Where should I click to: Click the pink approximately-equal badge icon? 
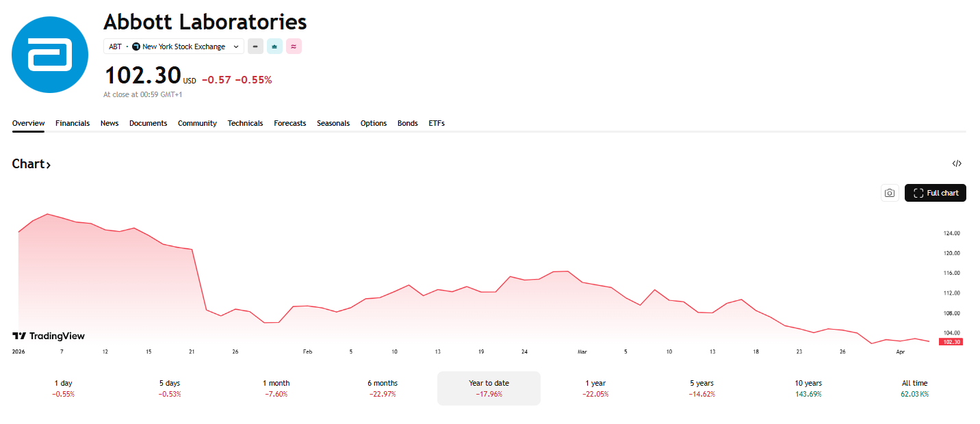[x=294, y=47]
